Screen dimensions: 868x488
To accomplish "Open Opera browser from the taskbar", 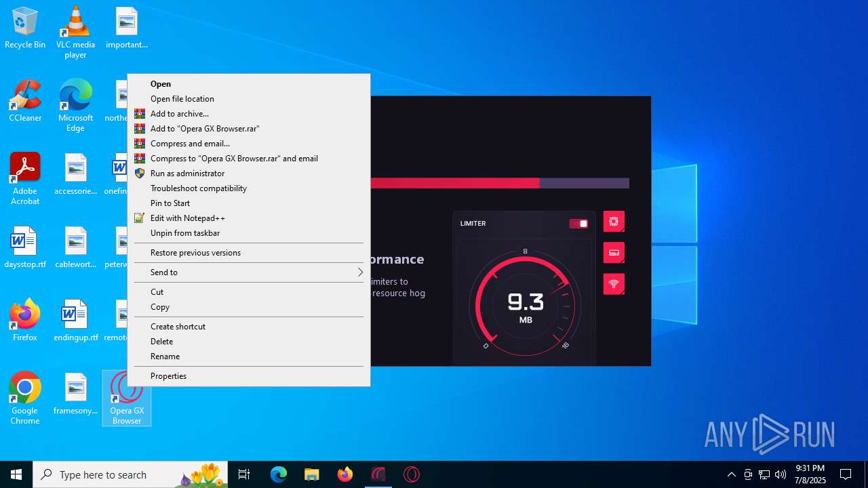I will pyautogui.click(x=412, y=474).
